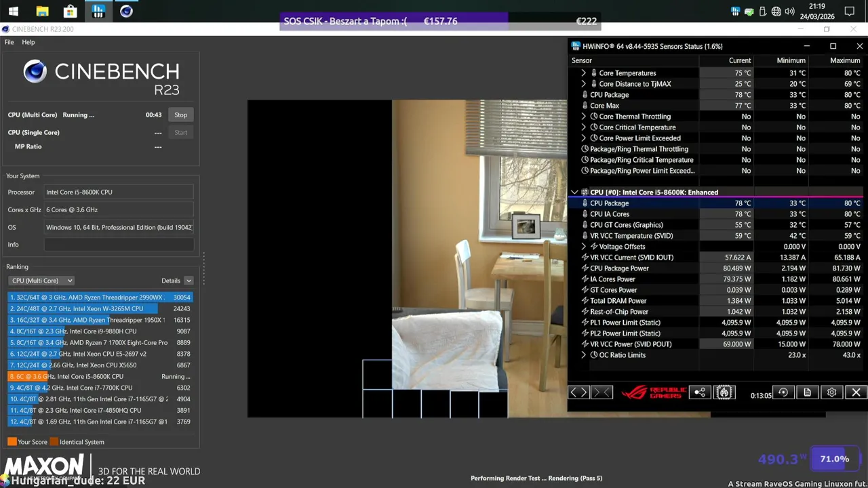Open the volume control tray icon

point(789,12)
